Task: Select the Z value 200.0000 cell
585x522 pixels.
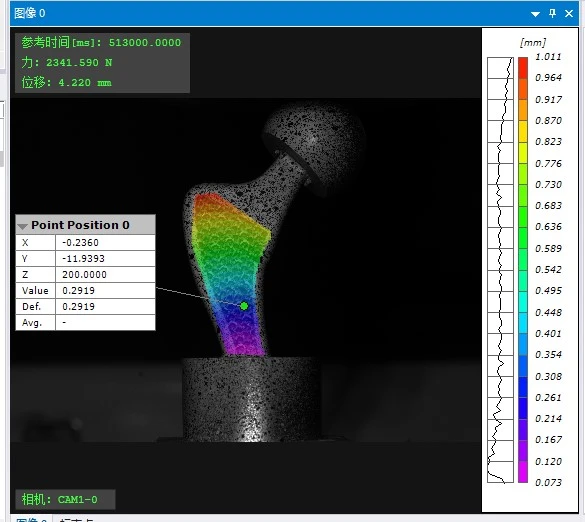Action: [105, 275]
